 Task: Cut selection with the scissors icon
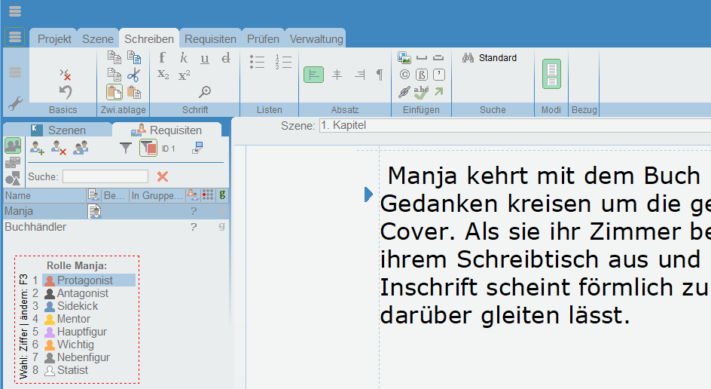tap(133, 75)
